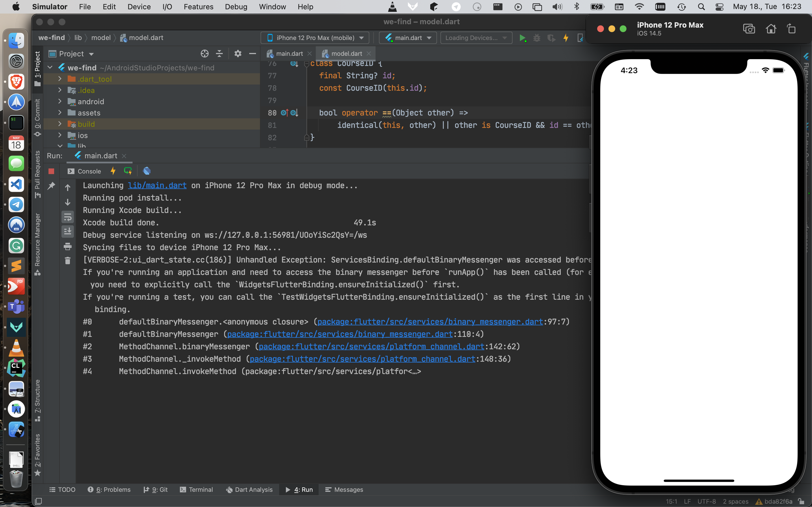Viewport: 812px width, 507px height.
Task: Expand the android folder in project tree
Action: click(60, 101)
